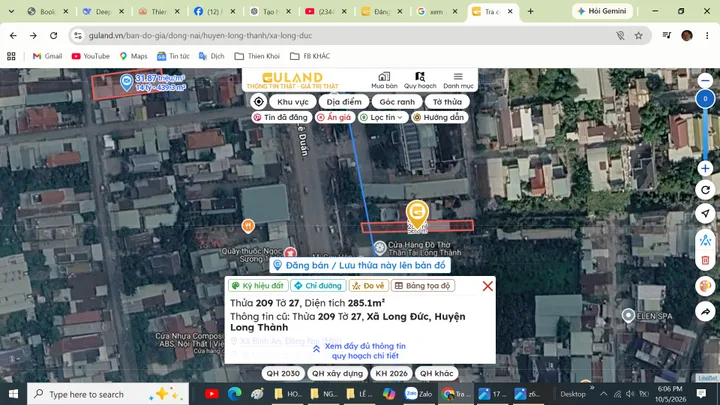
Task: Close the parcel info popup
Action: coord(488,286)
